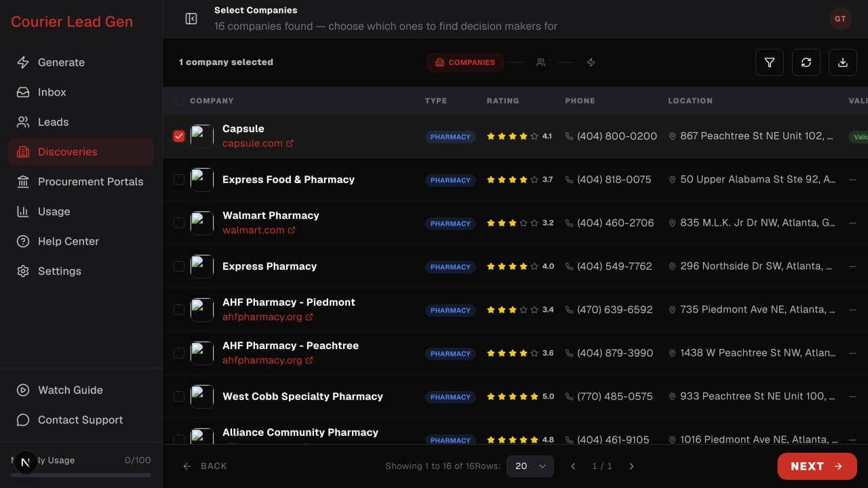Screen dimensions: 868x488
Task: Click the 5.0 star rating for West Cobb
Action: 520,396
